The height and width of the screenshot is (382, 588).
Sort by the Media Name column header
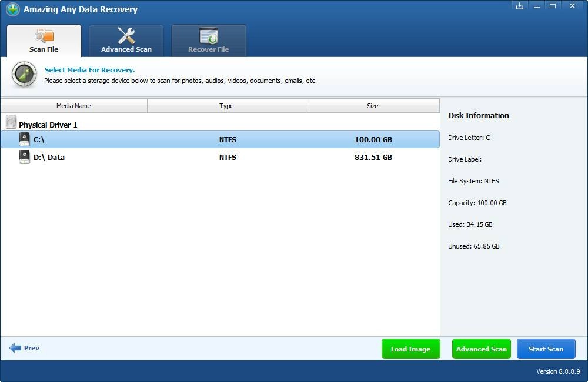[x=74, y=106]
